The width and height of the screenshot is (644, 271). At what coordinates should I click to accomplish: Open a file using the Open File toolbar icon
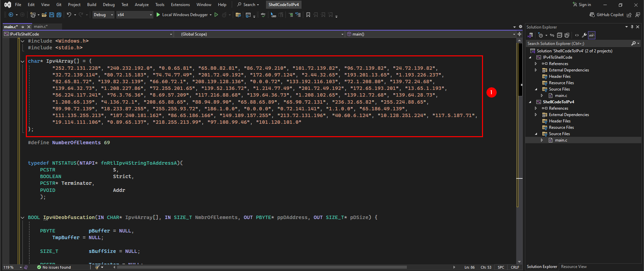pyautogui.click(x=44, y=15)
